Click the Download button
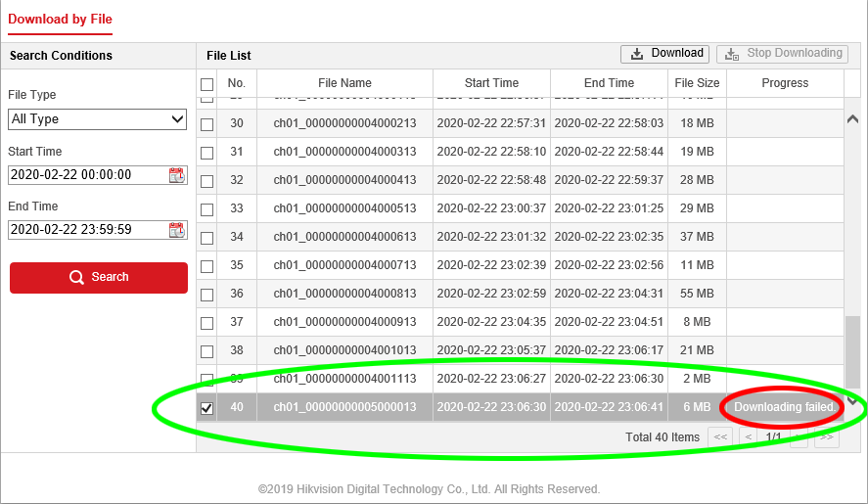The image size is (868, 504). pos(665,54)
